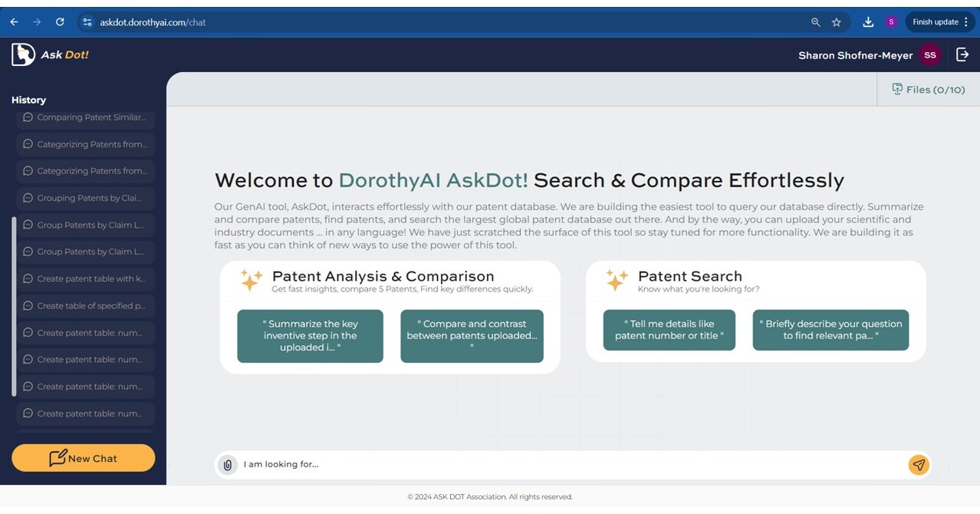
Task: Go back using the browser back arrow
Action: pos(14,22)
